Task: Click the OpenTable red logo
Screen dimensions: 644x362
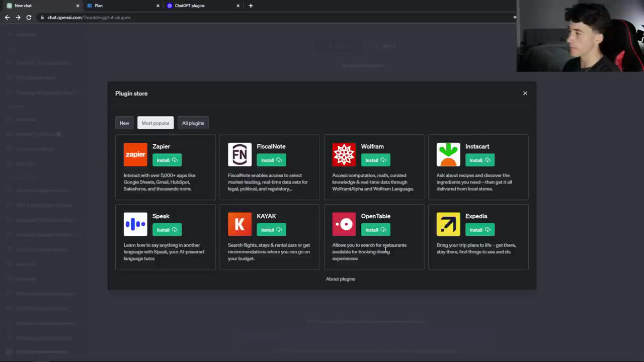Action: (344, 224)
